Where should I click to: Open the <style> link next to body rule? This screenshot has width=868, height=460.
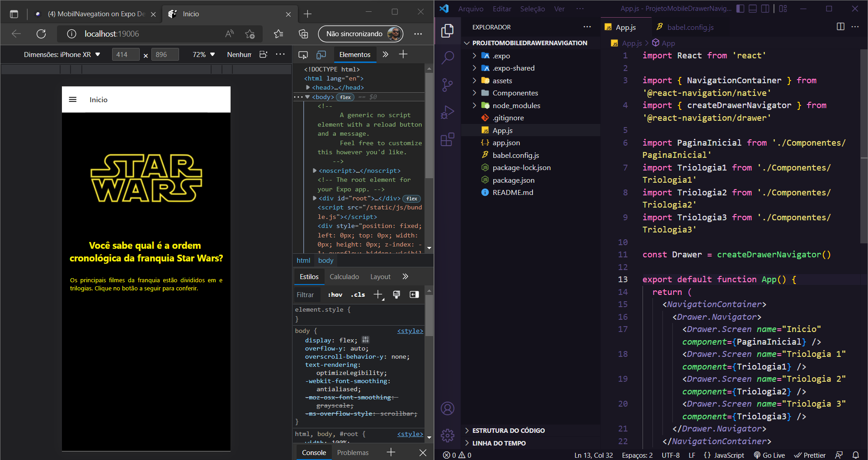[x=409, y=331]
